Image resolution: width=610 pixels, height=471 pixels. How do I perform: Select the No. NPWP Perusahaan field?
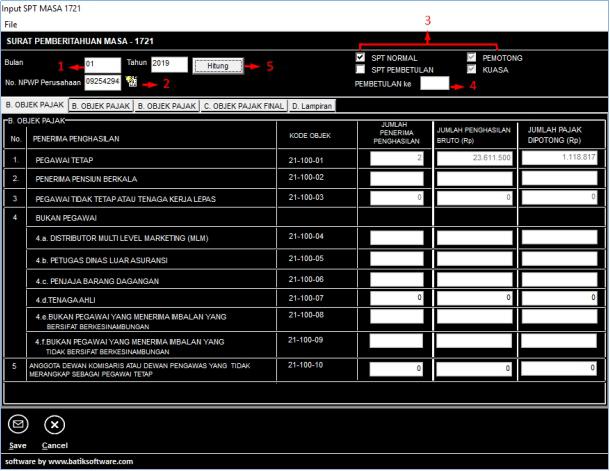point(103,81)
